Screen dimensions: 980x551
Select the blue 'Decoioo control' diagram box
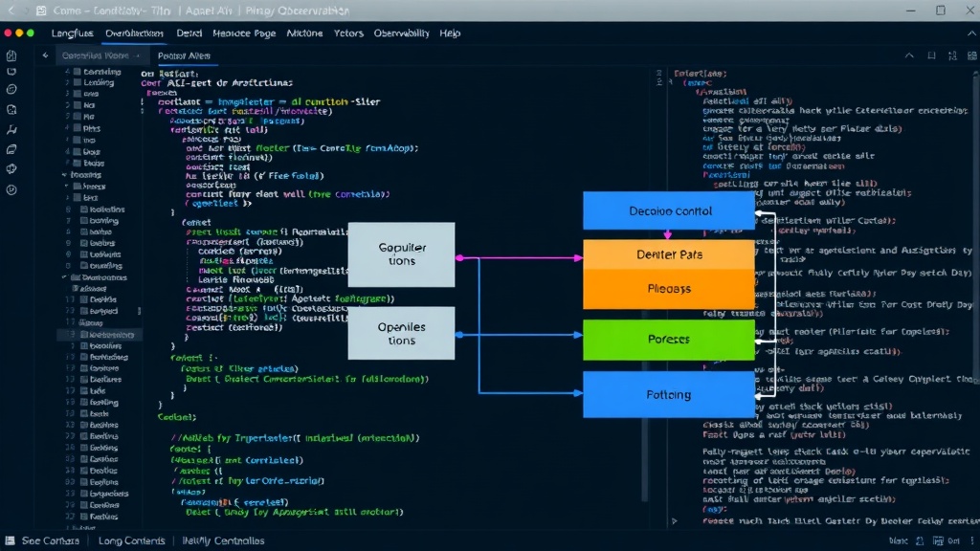point(669,210)
